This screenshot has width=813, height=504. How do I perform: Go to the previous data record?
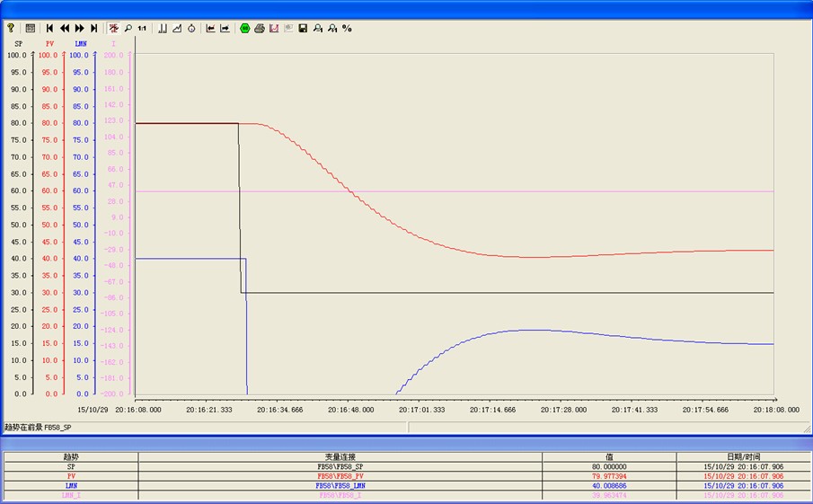65,28
